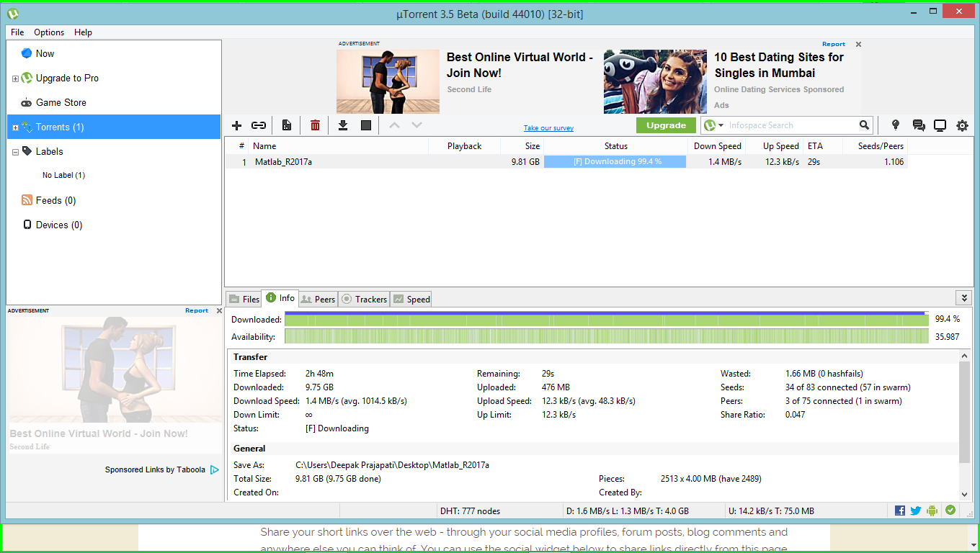Select Game Store in the sidebar
980x553 pixels.
61,102
